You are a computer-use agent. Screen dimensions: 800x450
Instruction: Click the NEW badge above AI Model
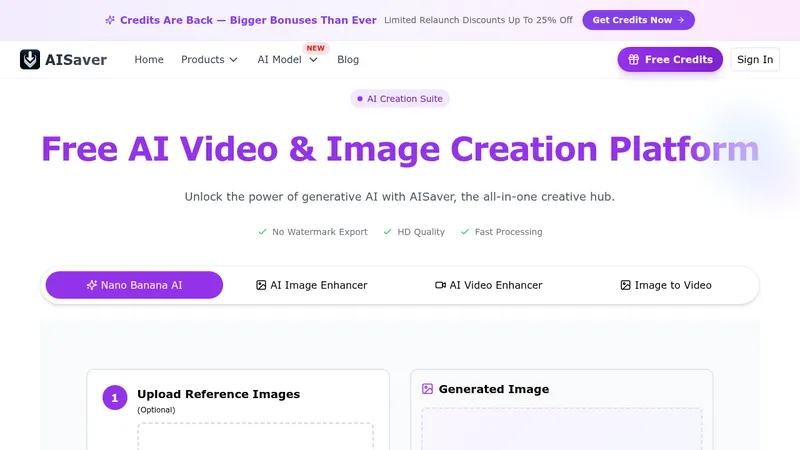point(315,48)
